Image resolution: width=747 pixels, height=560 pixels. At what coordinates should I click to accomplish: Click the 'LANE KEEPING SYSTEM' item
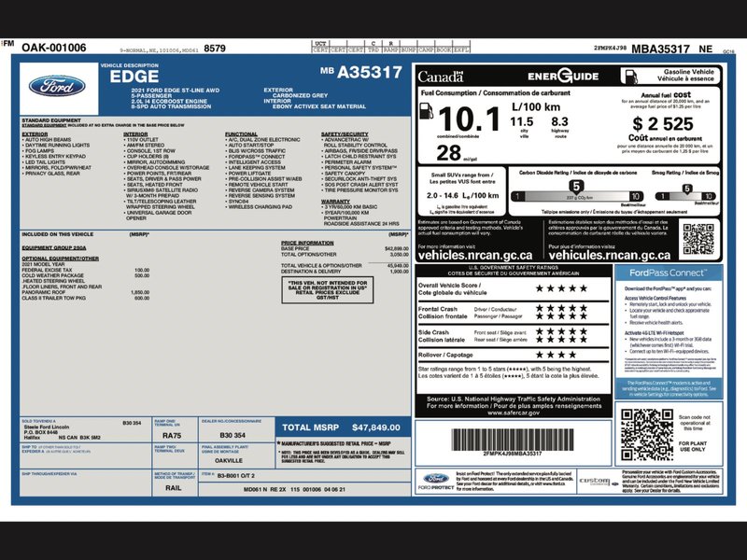click(255, 168)
